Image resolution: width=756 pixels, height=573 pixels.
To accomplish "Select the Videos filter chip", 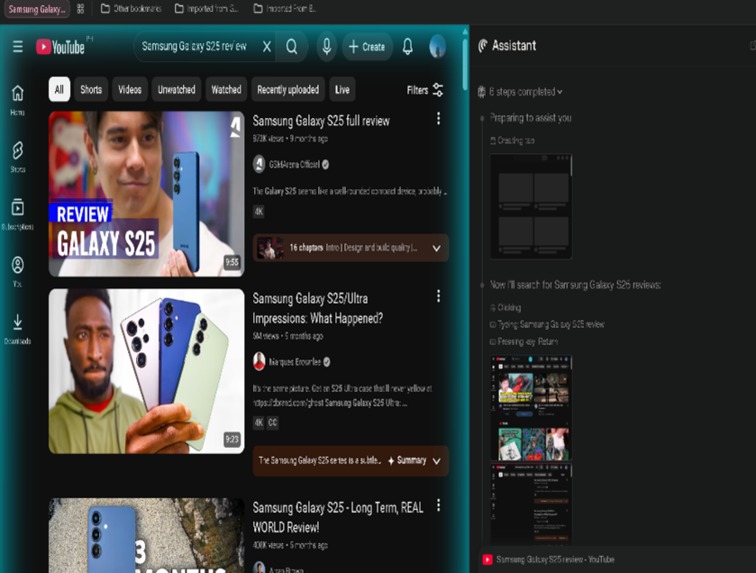I will pyautogui.click(x=130, y=89).
